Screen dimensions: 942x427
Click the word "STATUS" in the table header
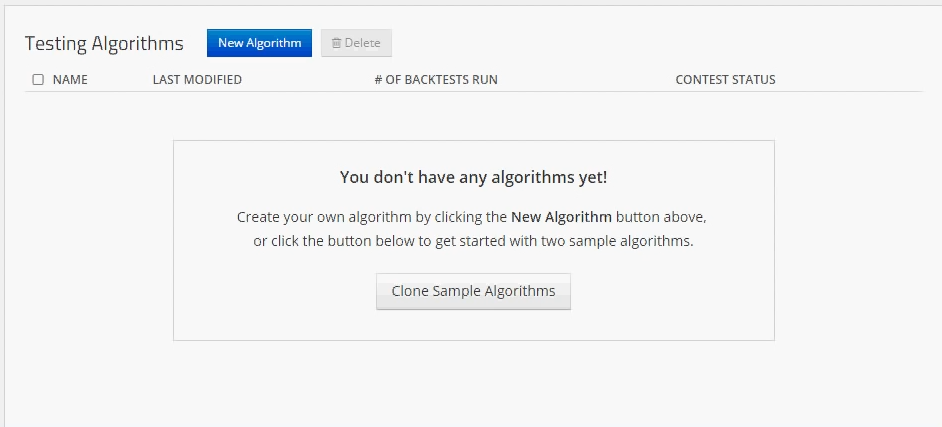(752, 80)
